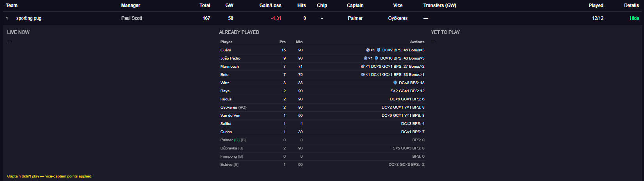
Task: Sort by the Total column header
Action: [x=205, y=5]
